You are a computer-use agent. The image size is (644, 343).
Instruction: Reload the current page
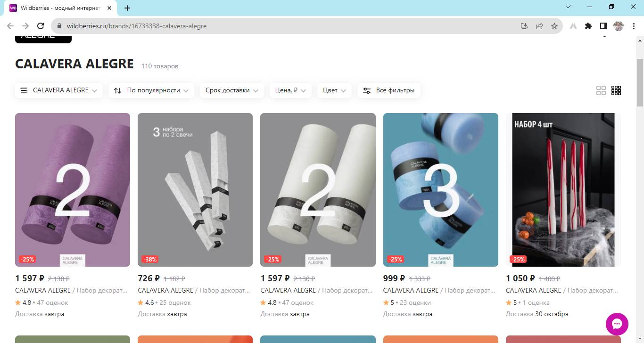click(x=41, y=26)
